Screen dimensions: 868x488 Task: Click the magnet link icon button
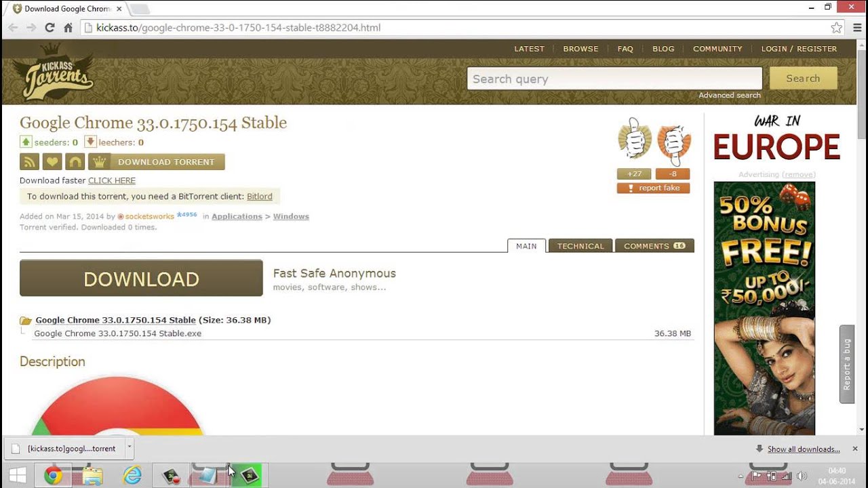75,162
